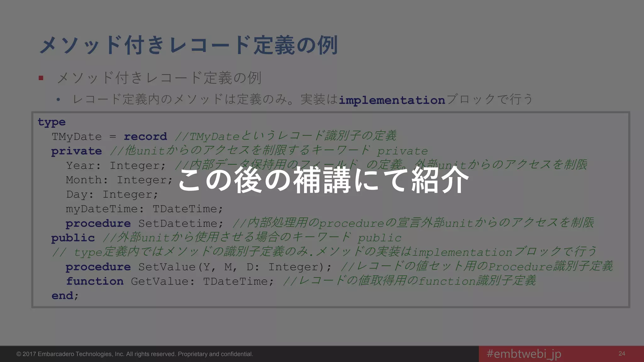Click the Embarcadero copyright footer text
Screen dimensions: 644x362
tap(135, 354)
